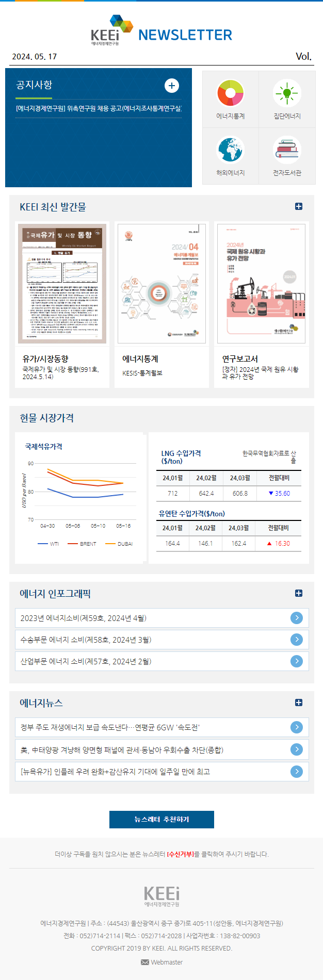Open 국제유가 및 시장 동향(991호) description link
The image size is (323, 980).
tap(60, 373)
